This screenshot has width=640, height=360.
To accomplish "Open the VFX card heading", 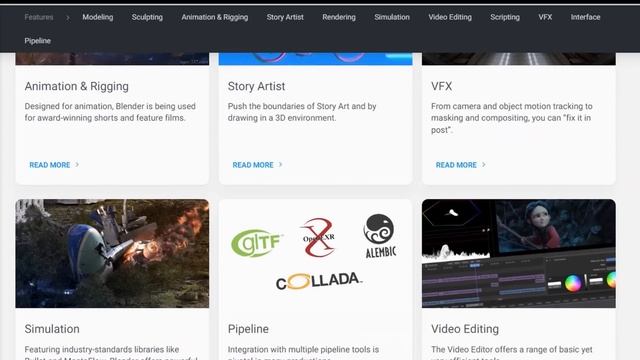I will coord(441,87).
